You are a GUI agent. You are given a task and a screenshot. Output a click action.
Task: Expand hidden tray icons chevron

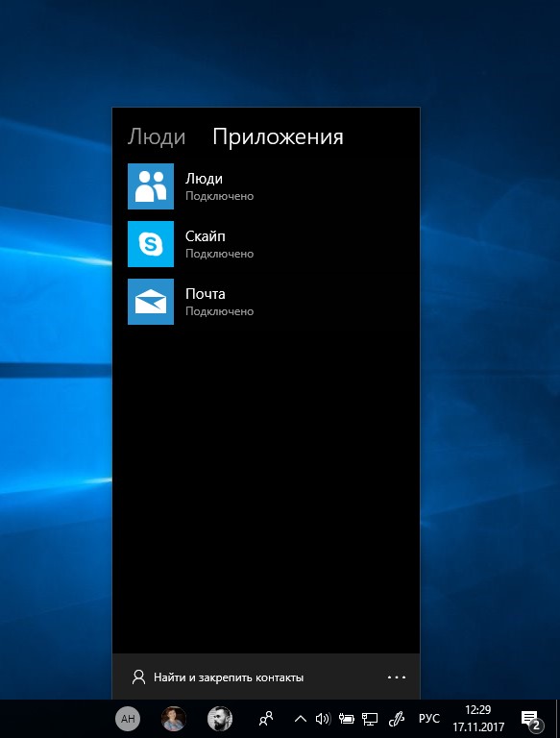pos(301,719)
